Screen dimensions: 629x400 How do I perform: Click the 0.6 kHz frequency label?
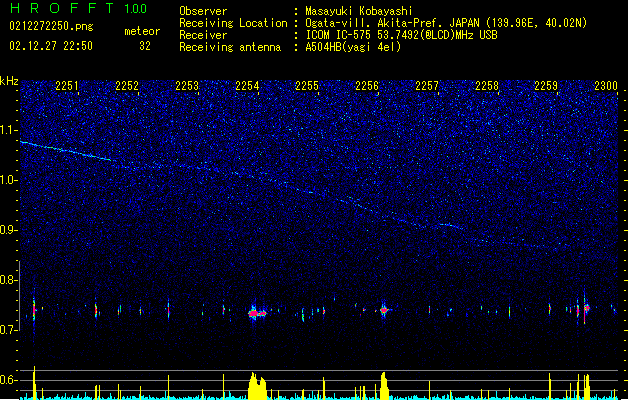pyautogui.click(x=9, y=380)
